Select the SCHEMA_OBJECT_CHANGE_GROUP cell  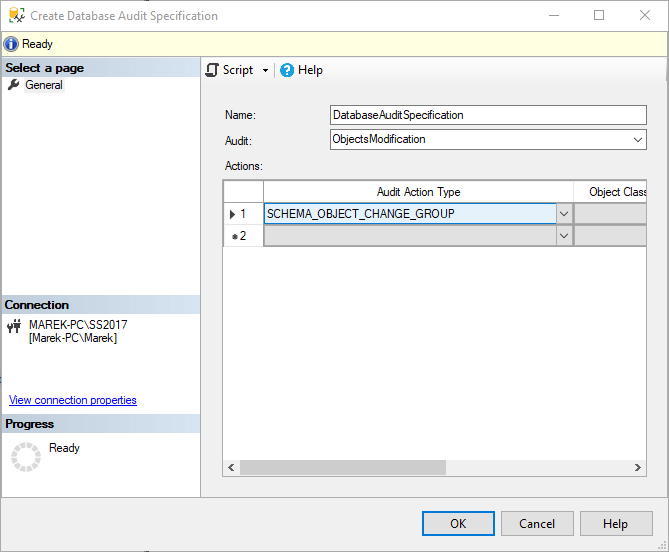(x=410, y=214)
